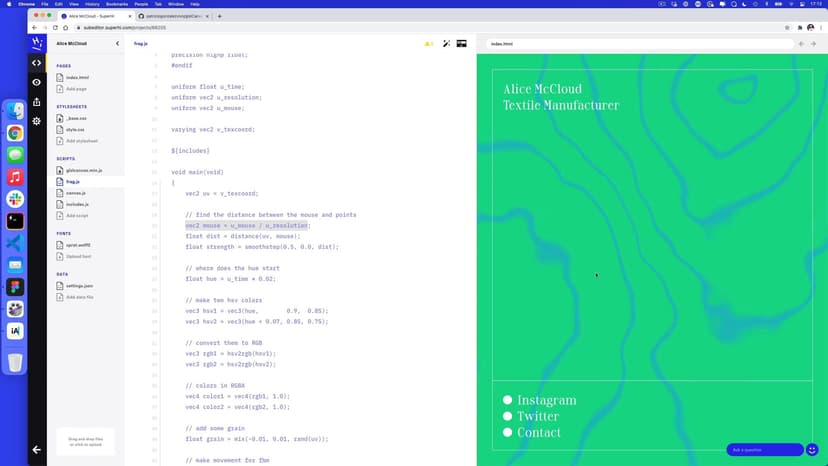This screenshot has height=466, width=828.
Task: Open settings.json data file
Action: coord(80,286)
